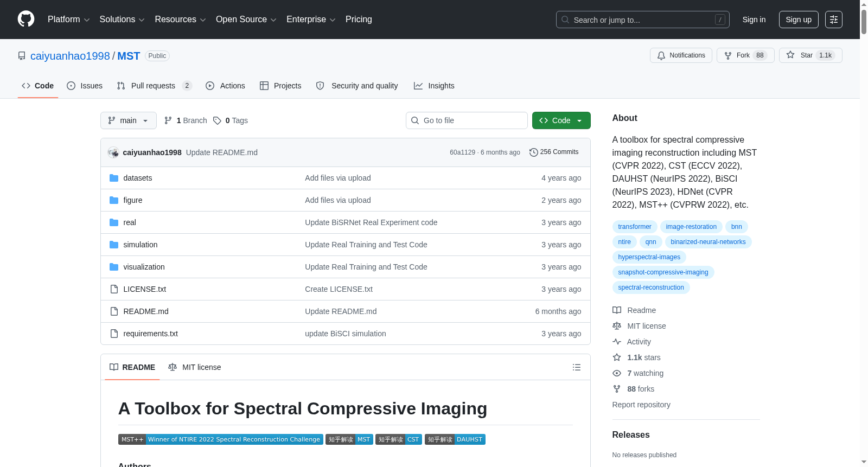Switch to the Actions tab
The image size is (868, 467).
225,86
